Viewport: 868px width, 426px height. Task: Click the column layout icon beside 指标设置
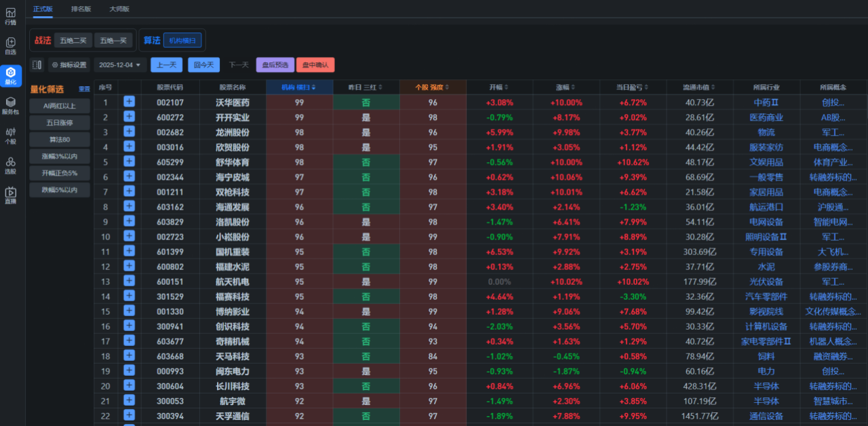(37, 65)
